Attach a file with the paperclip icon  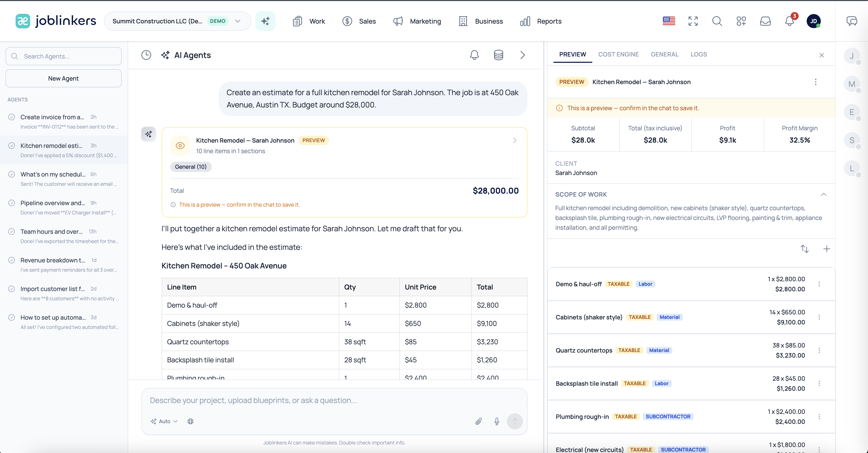click(478, 421)
